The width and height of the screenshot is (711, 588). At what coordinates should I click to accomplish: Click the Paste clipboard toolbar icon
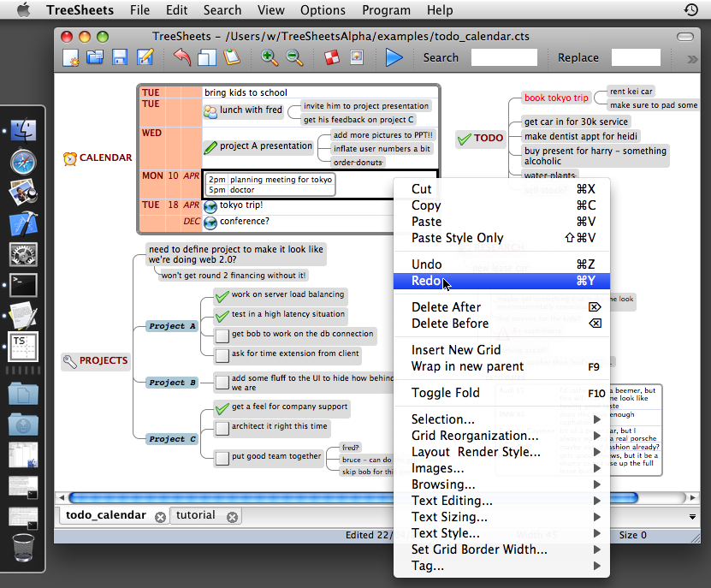tap(232, 58)
